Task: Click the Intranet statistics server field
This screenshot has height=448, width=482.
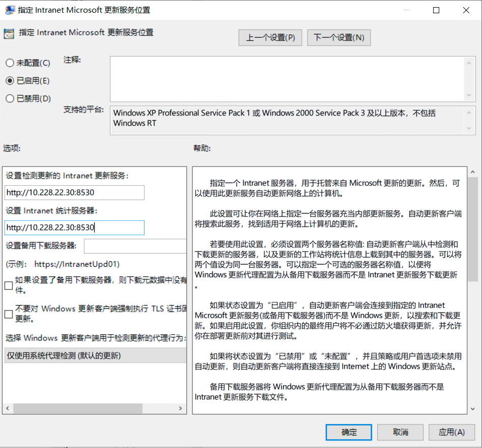Action: [x=74, y=228]
